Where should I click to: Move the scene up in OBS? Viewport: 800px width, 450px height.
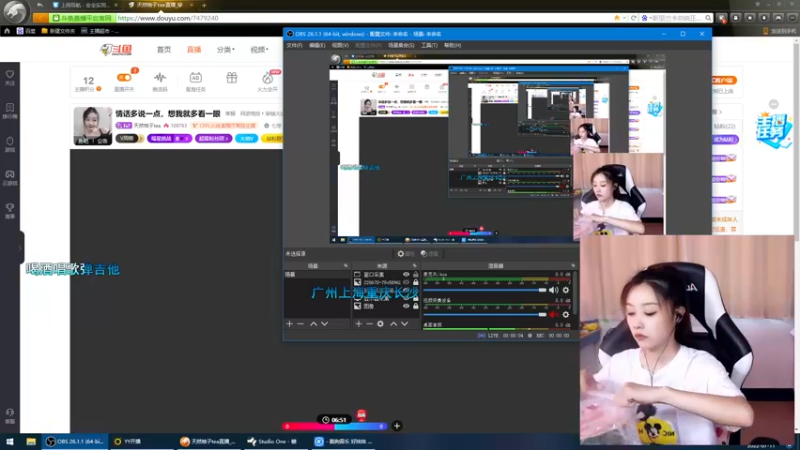coord(313,324)
